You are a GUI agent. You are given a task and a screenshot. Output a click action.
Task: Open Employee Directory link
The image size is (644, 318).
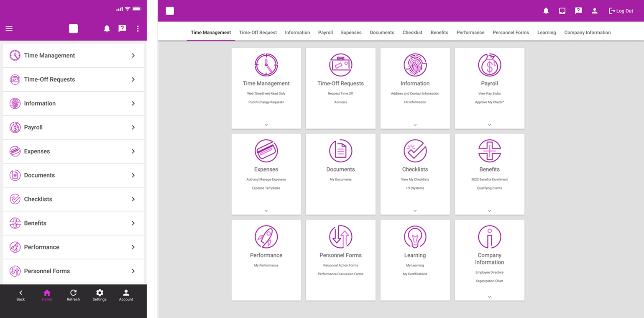tap(489, 272)
